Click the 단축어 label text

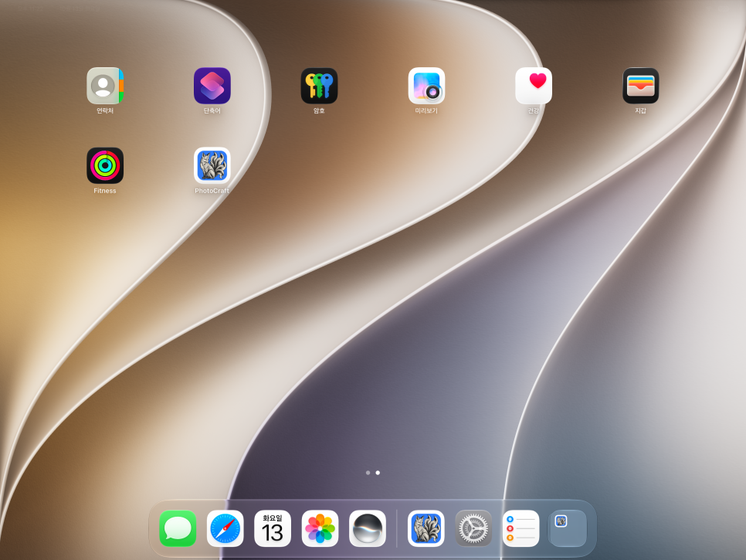coord(212,111)
